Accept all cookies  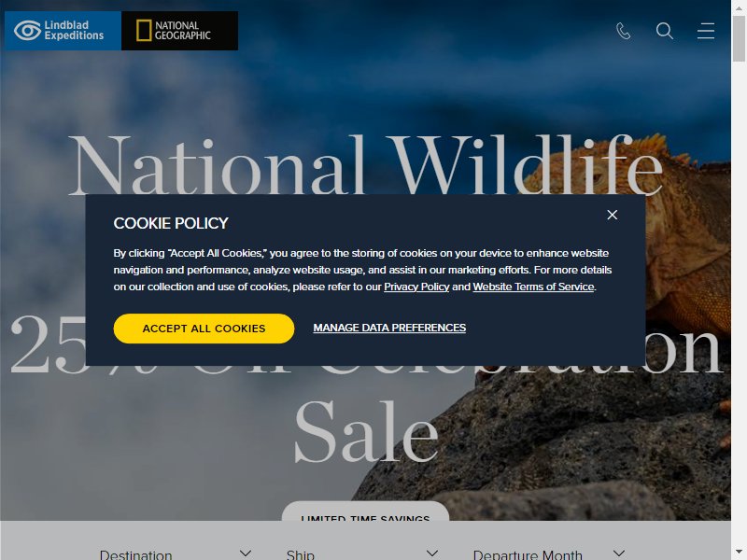coord(204,329)
